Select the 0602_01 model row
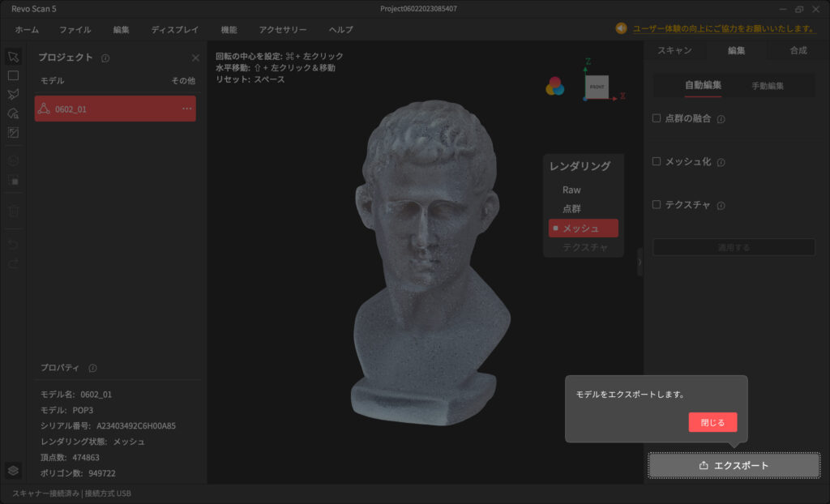This screenshot has width=830, height=504. coord(115,109)
